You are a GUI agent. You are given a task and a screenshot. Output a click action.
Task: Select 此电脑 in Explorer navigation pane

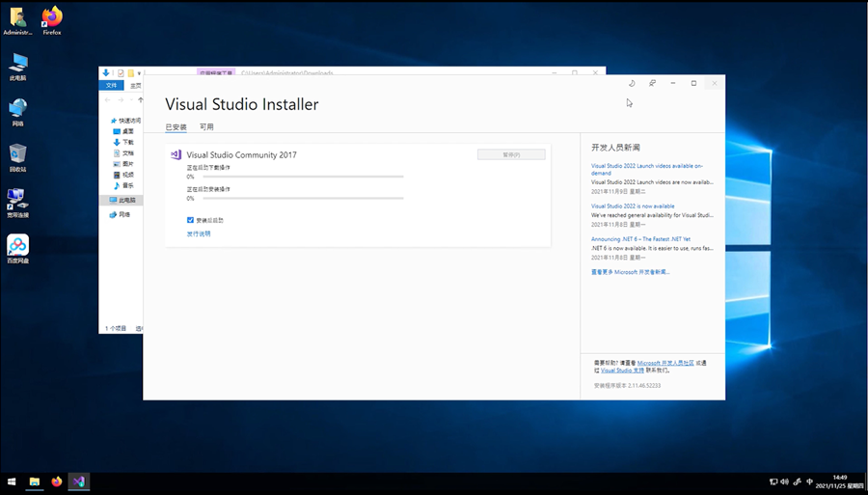tap(122, 200)
